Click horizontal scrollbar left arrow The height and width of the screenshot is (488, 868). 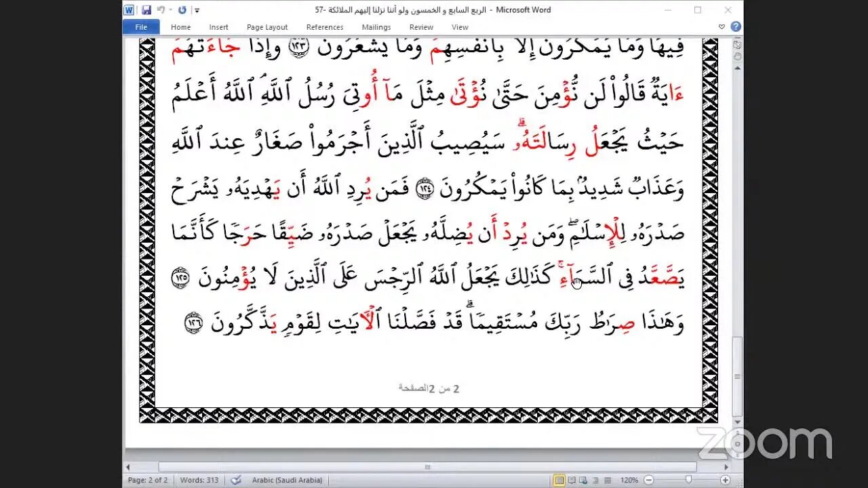pyautogui.click(x=127, y=467)
